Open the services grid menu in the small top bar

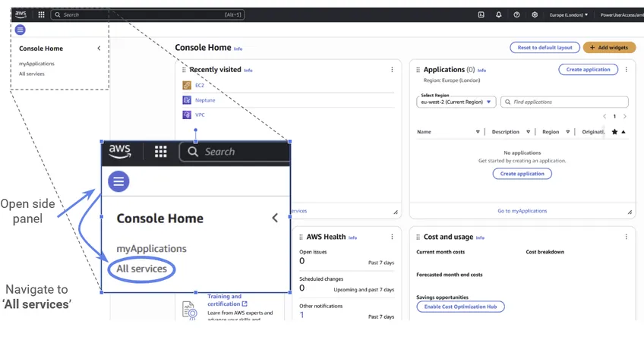[x=41, y=14]
